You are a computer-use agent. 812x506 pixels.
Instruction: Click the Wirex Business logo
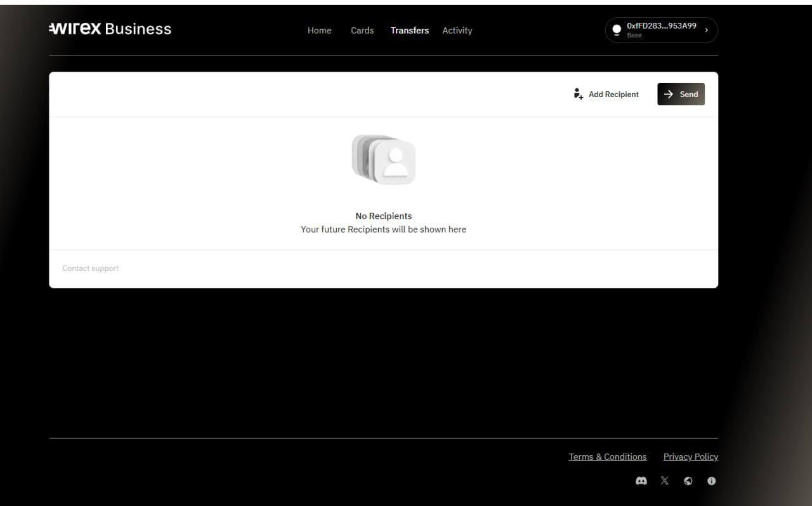110,29
